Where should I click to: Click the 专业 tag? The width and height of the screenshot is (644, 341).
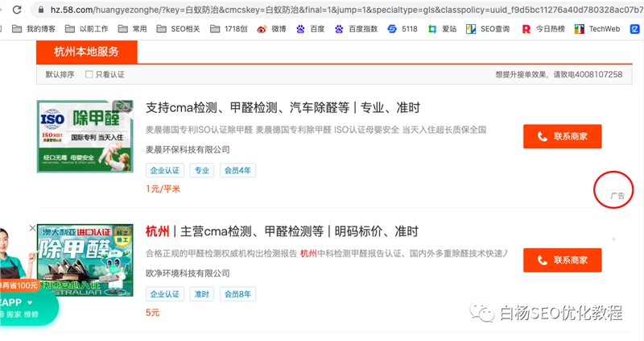pyautogui.click(x=202, y=170)
